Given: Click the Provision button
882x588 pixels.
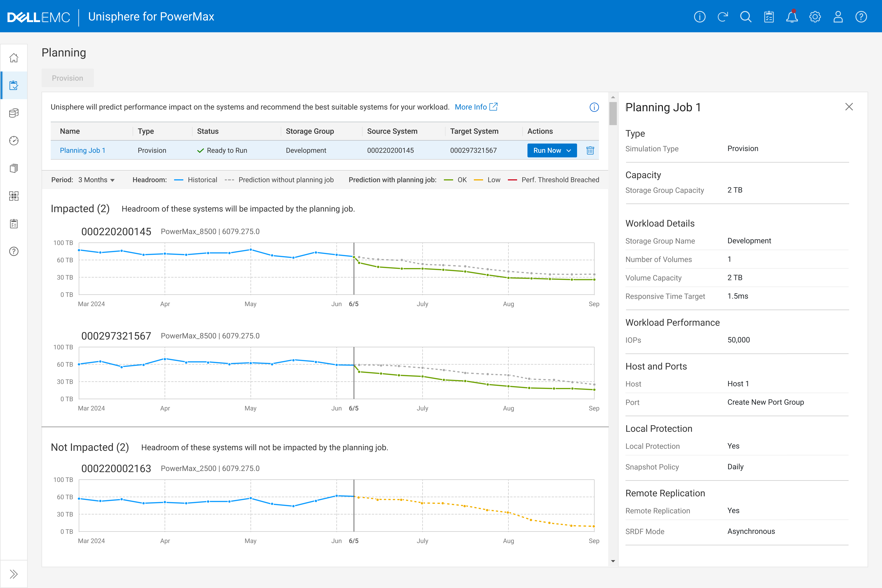Looking at the screenshot, I should tap(67, 78).
